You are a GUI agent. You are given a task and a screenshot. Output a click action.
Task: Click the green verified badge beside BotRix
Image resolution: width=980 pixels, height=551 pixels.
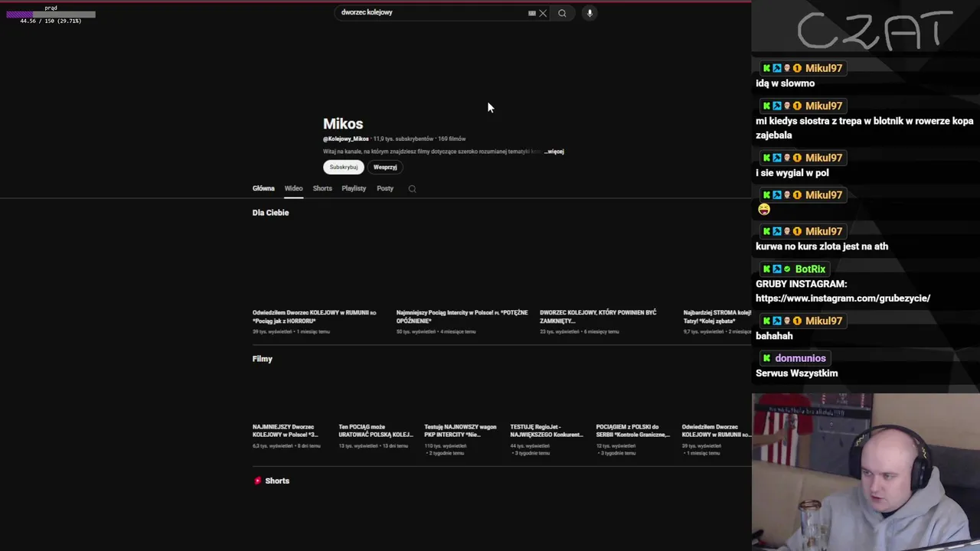(x=787, y=269)
